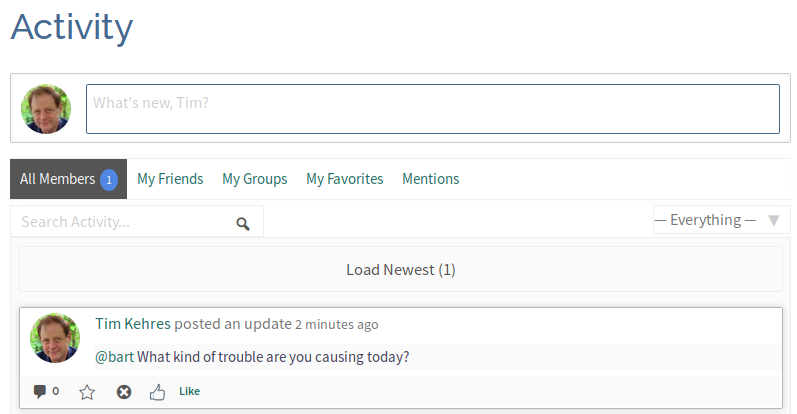The height and width of the screenshot is (414, 797).
Task: Click the thumbs up icon
Action: pos(157,392)
